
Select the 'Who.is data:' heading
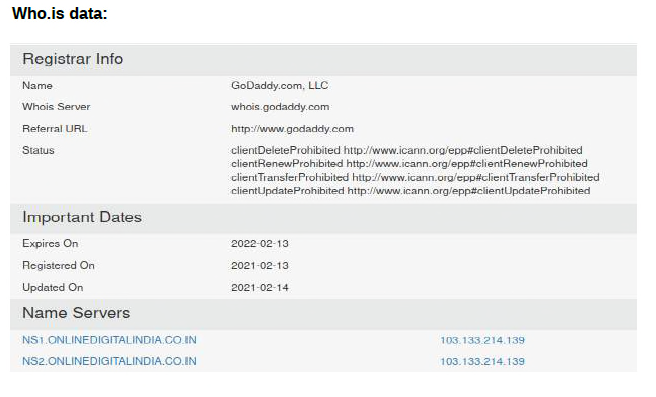[x=60, y=13]
